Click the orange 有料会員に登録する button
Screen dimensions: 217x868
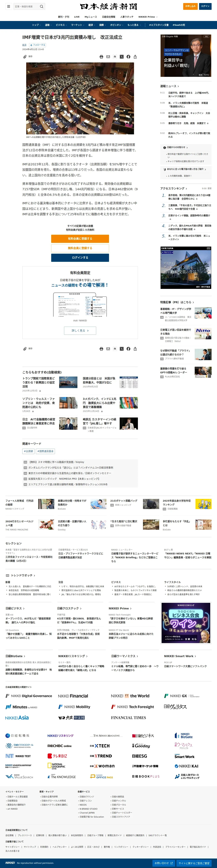[80, 239]
